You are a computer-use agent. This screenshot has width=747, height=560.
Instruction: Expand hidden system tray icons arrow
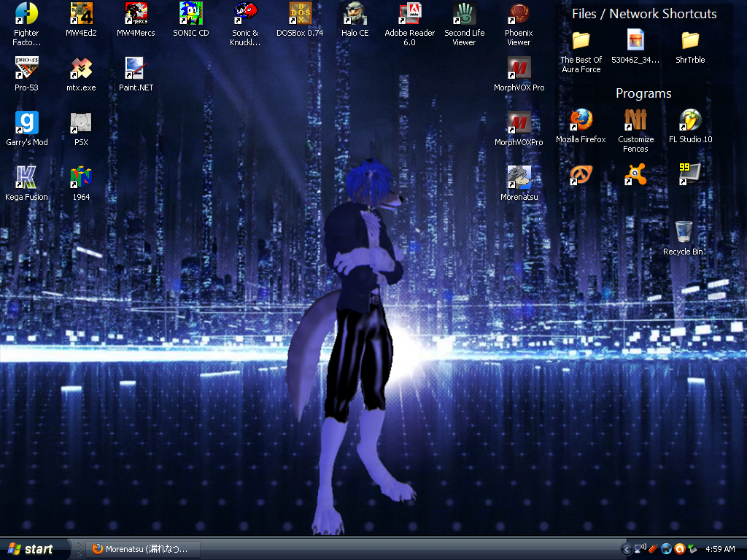click(x=626, y=549)
